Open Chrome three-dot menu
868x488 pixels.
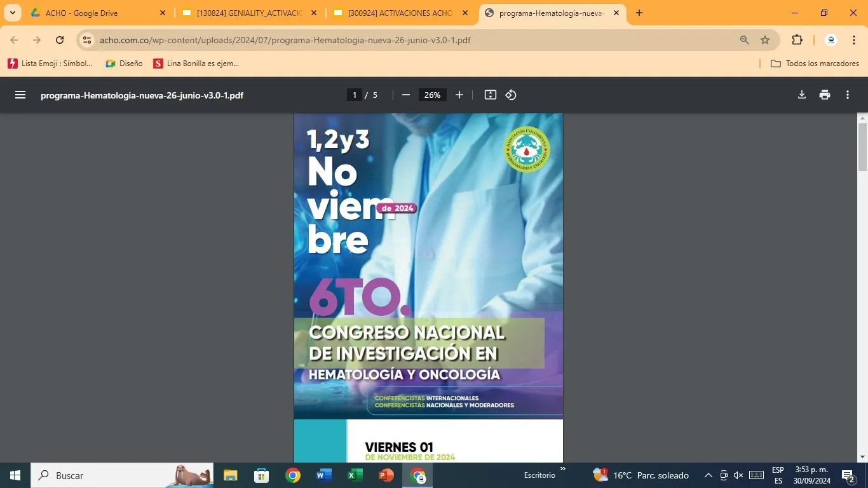[853, 40]
